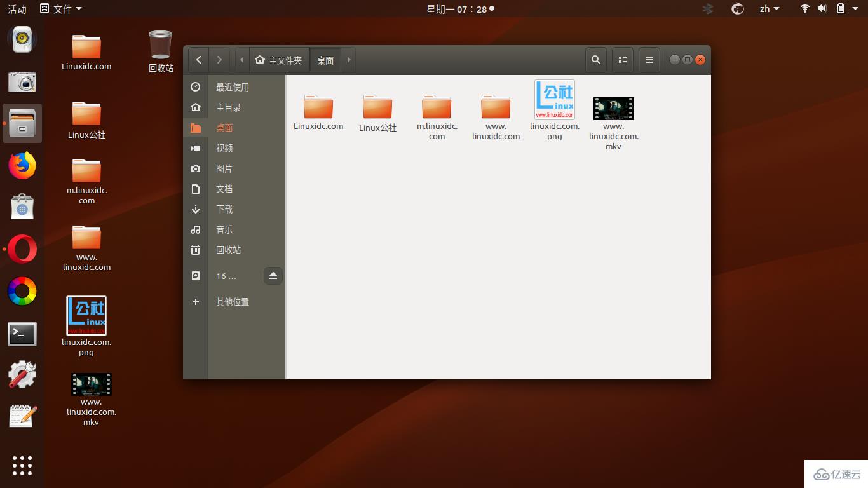Launch Opera from the dock
The width and height of the screenshot is (868, 488).
pos(22,249)
